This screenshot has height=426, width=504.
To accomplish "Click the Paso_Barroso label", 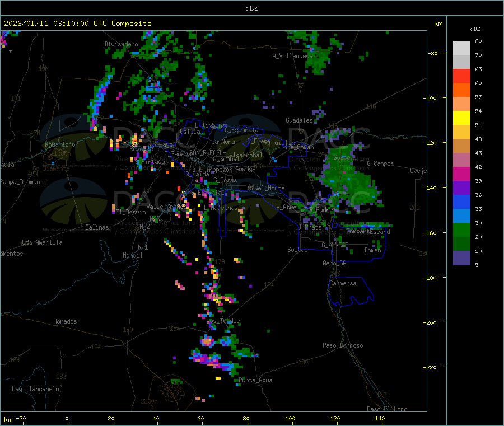I will [x=343, y=345].
